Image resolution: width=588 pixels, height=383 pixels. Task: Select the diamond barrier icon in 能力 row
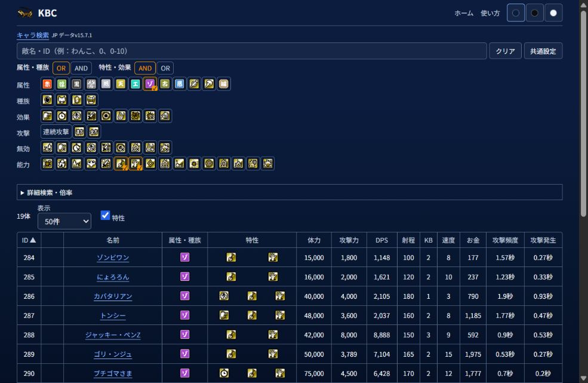click(x=150, y=164)
